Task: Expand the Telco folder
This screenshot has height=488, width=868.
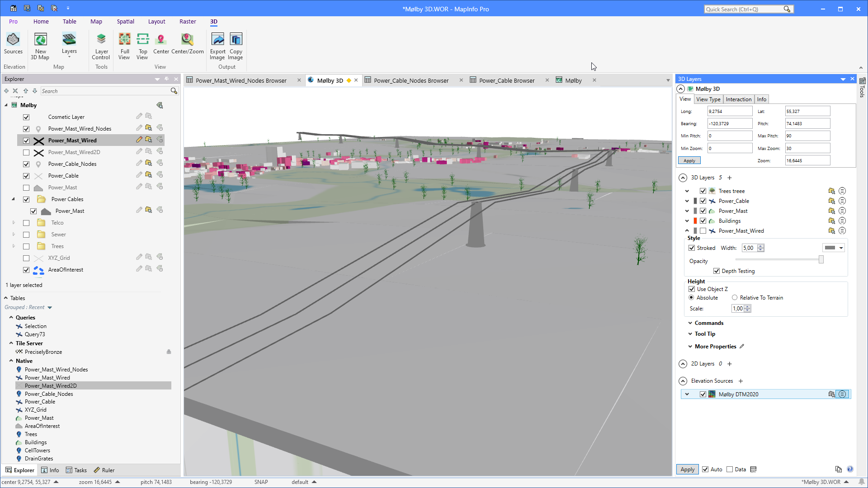Action: 13,222
